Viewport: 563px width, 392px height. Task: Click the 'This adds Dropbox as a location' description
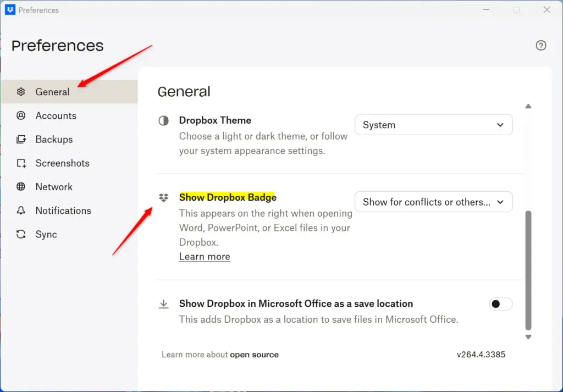(318, 319)
